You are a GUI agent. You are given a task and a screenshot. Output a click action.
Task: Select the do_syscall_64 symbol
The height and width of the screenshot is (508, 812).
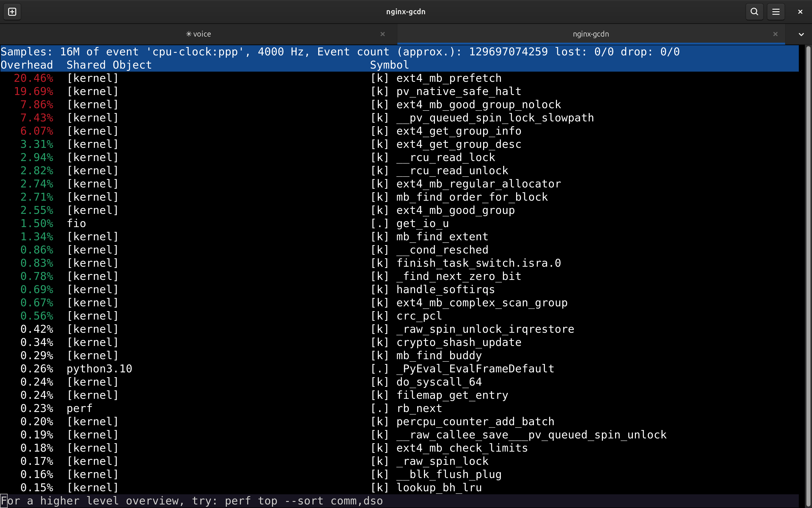[439, 382]
